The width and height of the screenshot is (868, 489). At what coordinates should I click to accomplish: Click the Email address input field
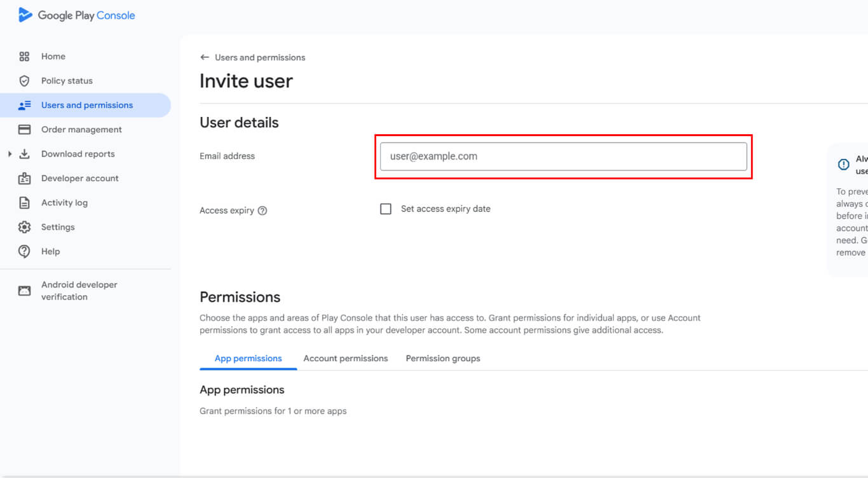(x=563, y=156)
